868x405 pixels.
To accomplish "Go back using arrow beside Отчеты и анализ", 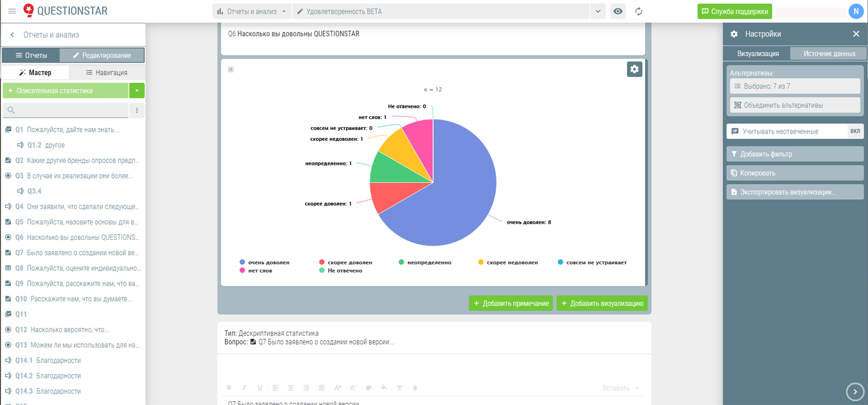I will pyautogui.click(x=12, y=35).
